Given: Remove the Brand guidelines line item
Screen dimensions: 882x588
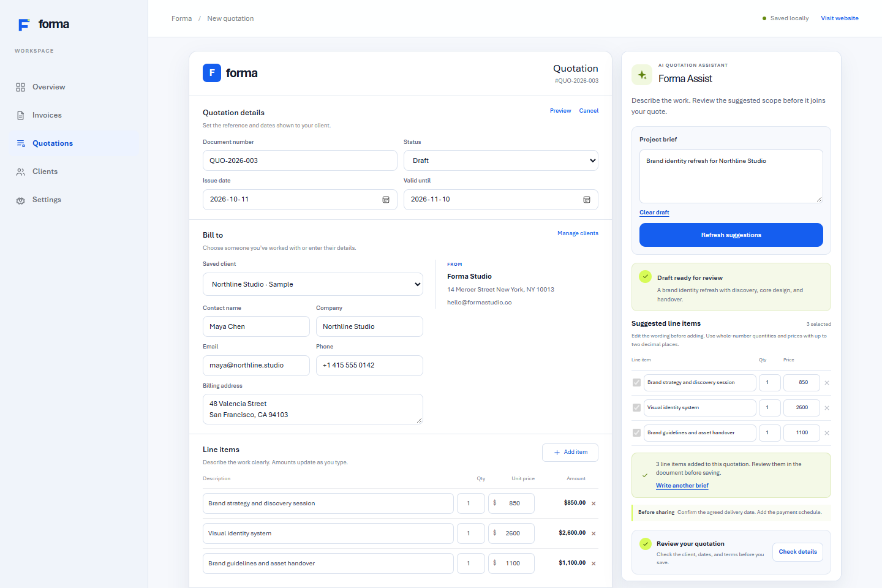Looking at the screenshot, I should tap(594, 563).
